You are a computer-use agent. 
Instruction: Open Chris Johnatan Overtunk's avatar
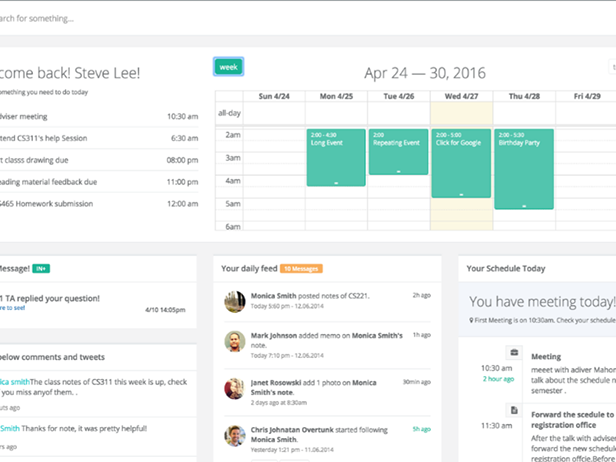click(235, 436)
